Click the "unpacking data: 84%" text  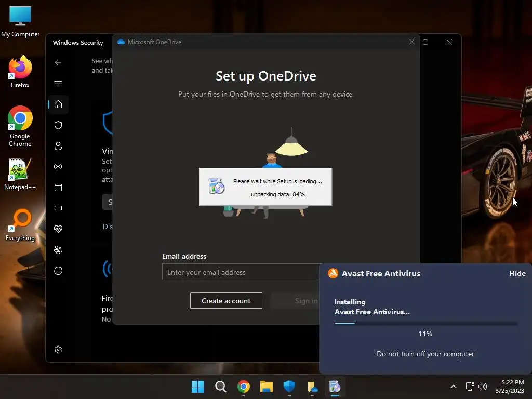[x=277, y=194]
